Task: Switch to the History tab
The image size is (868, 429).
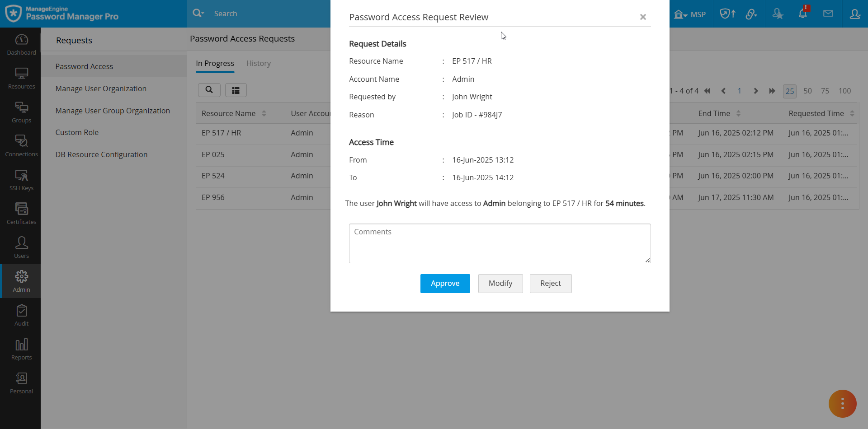Action: pos(258,63)
